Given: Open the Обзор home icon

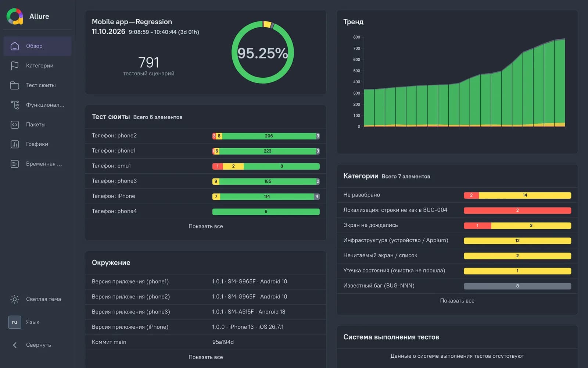Looking at the screenshot, I should (15, 46).
